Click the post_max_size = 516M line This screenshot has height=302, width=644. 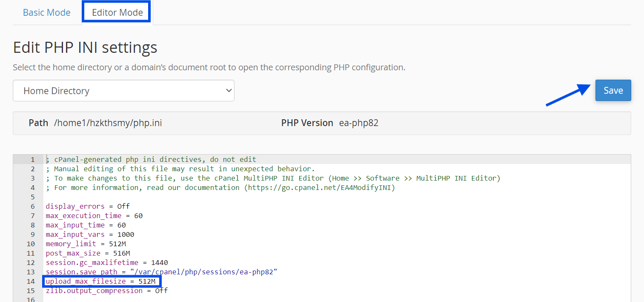click(88, 253)
